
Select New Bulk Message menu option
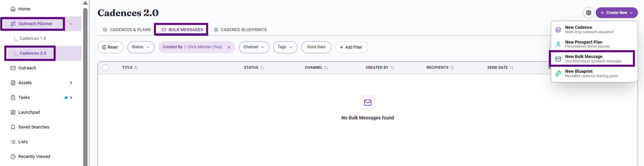pos(592,59)
